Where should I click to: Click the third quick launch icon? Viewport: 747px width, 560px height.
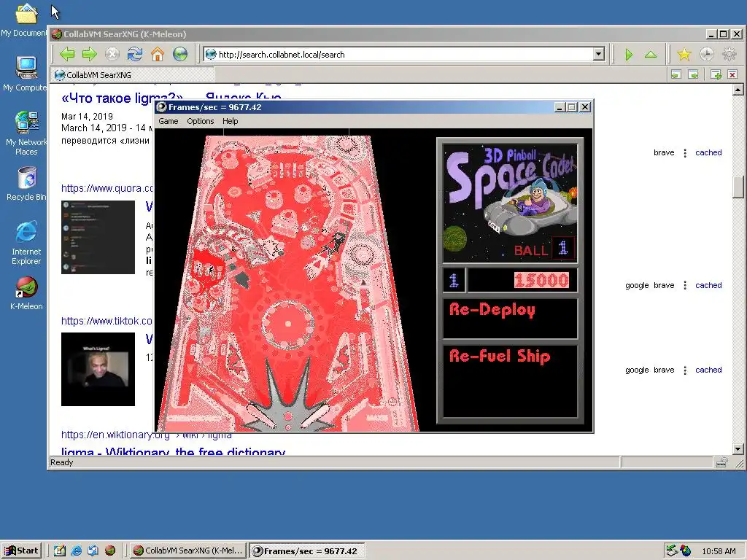coord(93,551)
